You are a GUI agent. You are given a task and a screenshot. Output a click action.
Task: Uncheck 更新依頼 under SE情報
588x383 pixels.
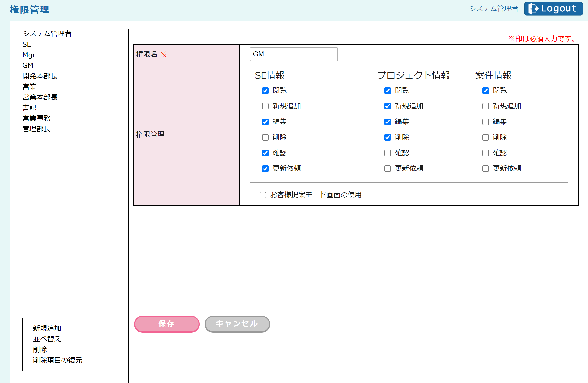265,169
